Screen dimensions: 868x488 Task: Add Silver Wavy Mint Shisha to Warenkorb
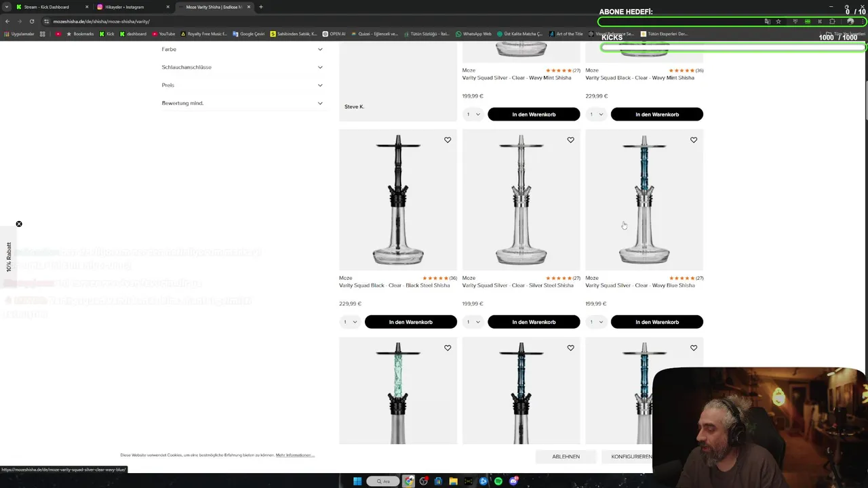tap(534, 114)
